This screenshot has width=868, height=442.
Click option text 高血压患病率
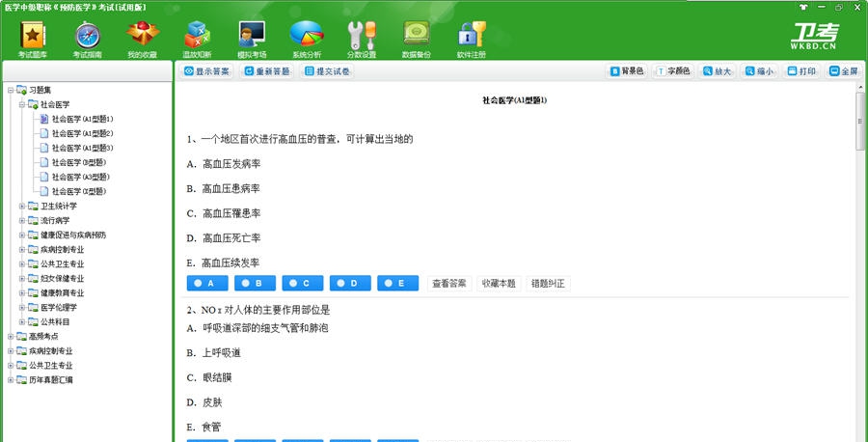point(231,189)
